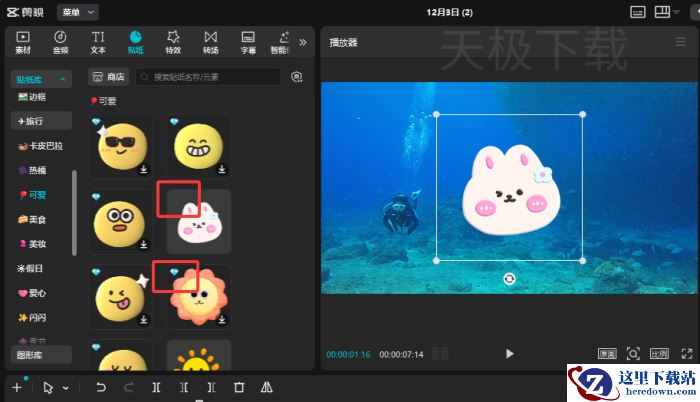Redo the last undone edit
700x402 pixels.
point(129,387)
